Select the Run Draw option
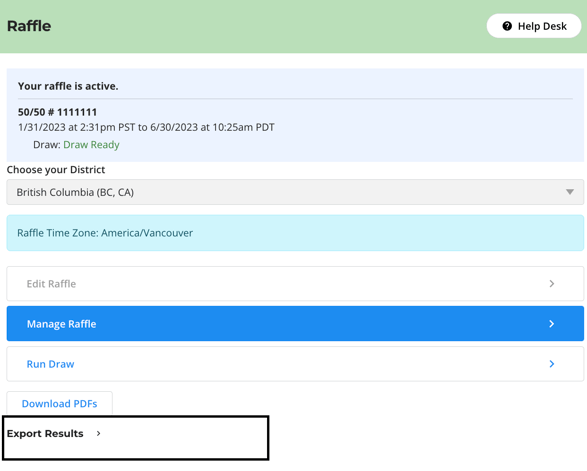 [295, 364]
